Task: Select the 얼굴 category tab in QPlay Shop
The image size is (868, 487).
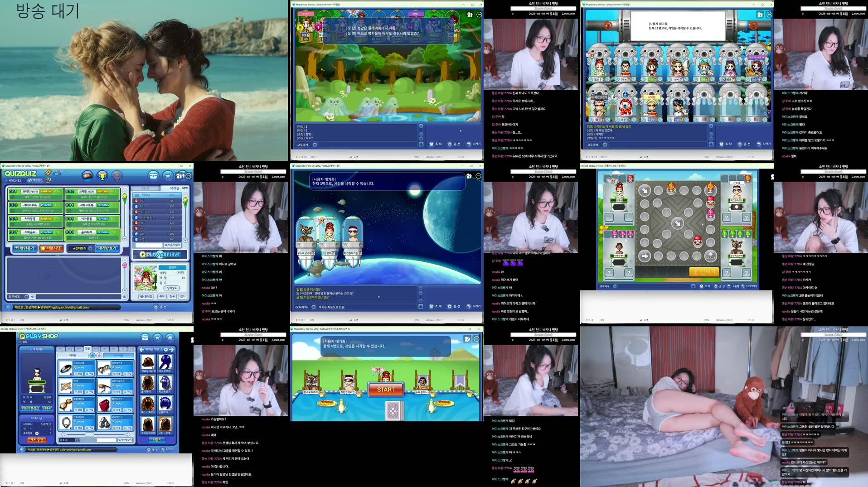Action: click(87, 349)
